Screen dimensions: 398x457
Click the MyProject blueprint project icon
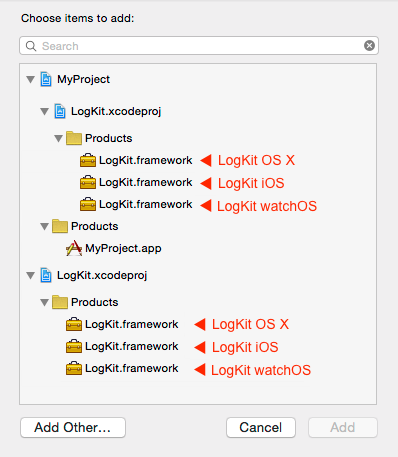(46, 79)
